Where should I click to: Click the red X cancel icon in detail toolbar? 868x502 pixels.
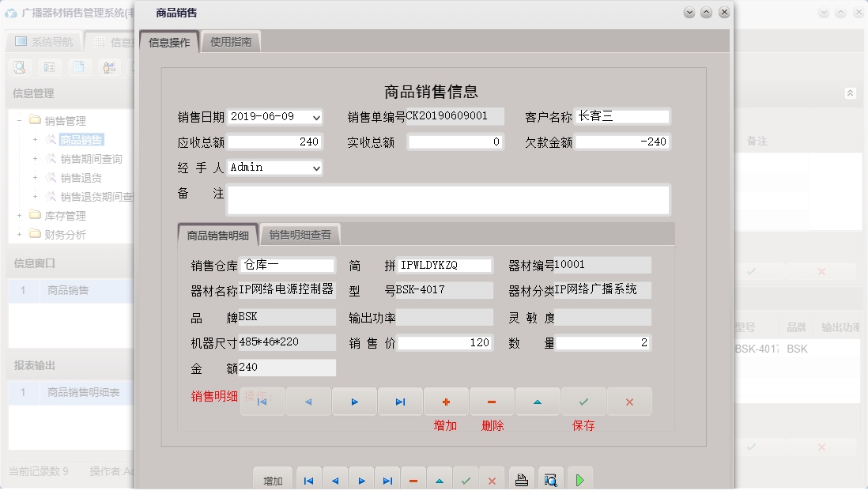pyautogui.click(x=629, y=401)
